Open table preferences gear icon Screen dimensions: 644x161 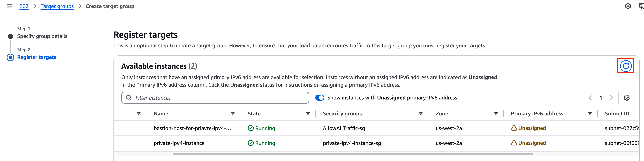click(627, 98)
